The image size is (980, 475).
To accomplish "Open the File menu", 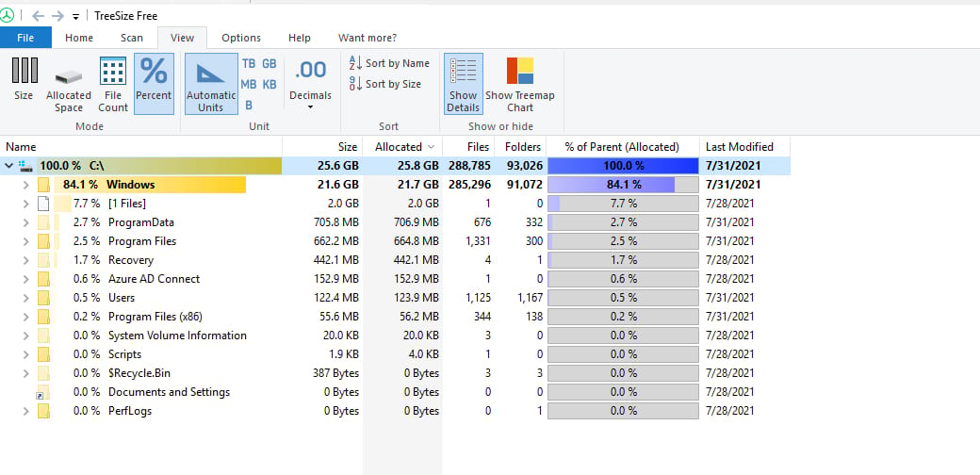I will tap(25, 38).
